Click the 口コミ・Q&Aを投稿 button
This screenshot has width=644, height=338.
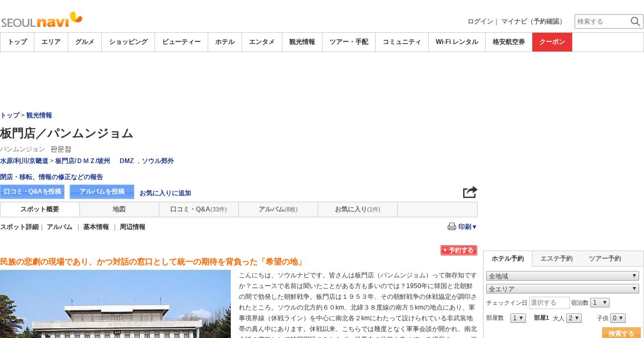click(x=32, y=192)
